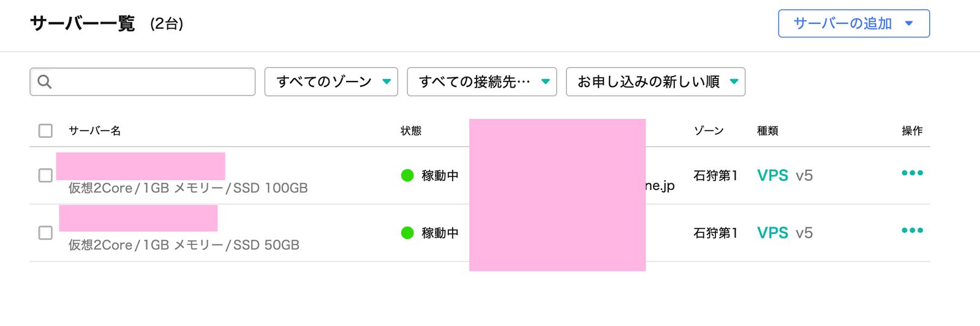Expand the すべての接続先 dropdown

481,81
